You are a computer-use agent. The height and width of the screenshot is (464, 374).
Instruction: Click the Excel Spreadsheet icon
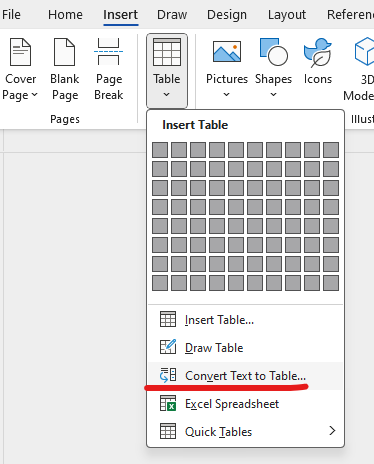click(168, 403)
